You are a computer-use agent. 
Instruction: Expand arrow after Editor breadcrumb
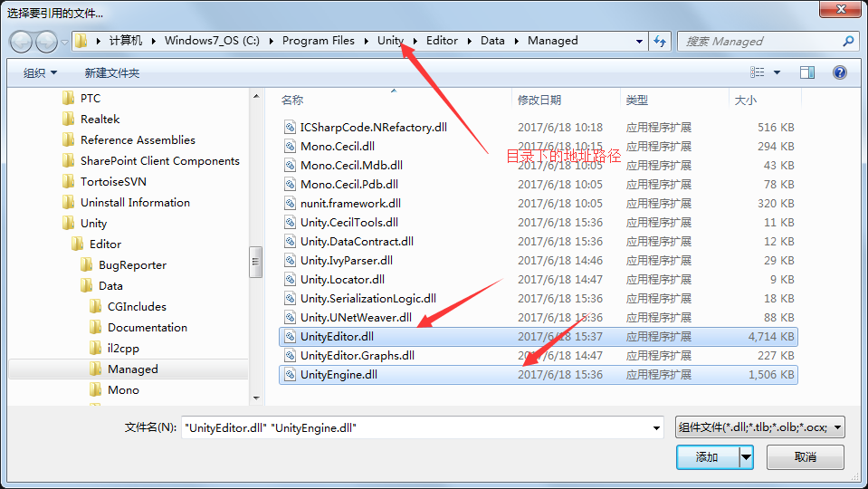point(470,41)
